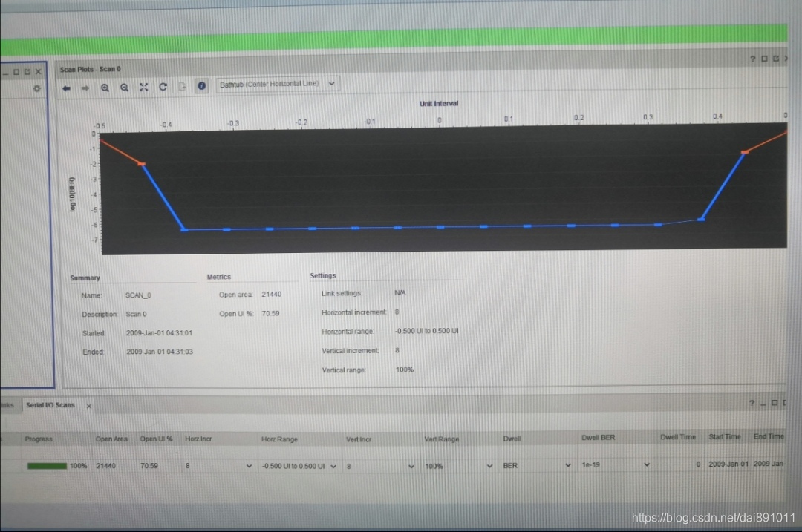Expand the Vert Incr dropdown in table

(x=411, y=466)
